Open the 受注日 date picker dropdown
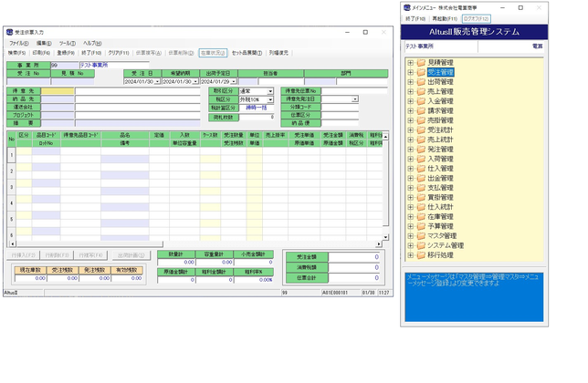Screen dimensions: 588x383 158,81
